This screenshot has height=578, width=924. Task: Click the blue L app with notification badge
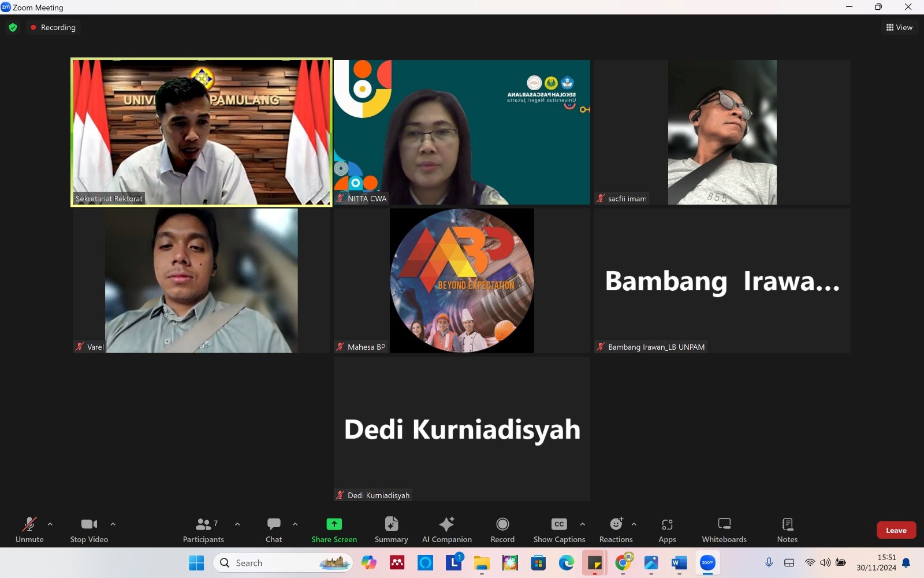[454, 562]
